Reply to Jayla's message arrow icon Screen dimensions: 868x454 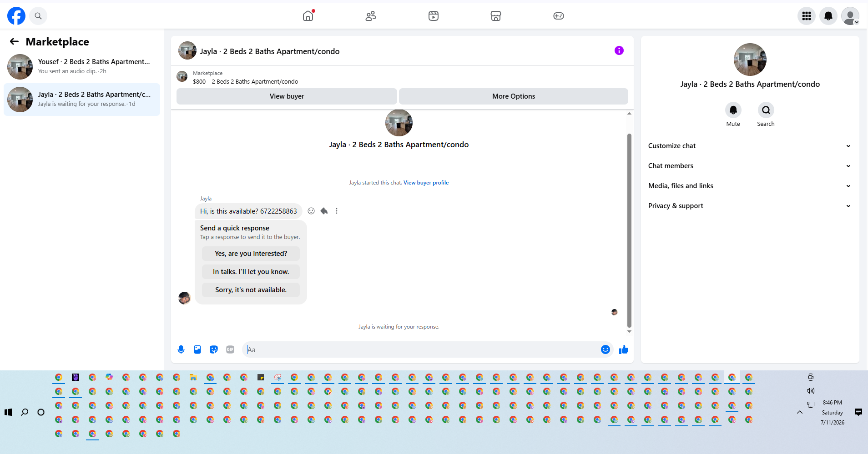tap(324, 211)
